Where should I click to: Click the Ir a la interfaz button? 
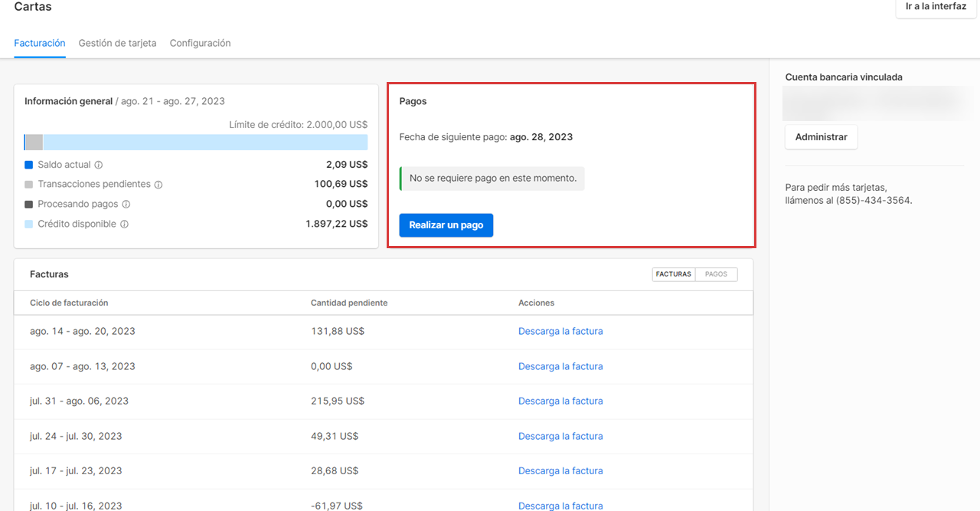pos(936,7)
